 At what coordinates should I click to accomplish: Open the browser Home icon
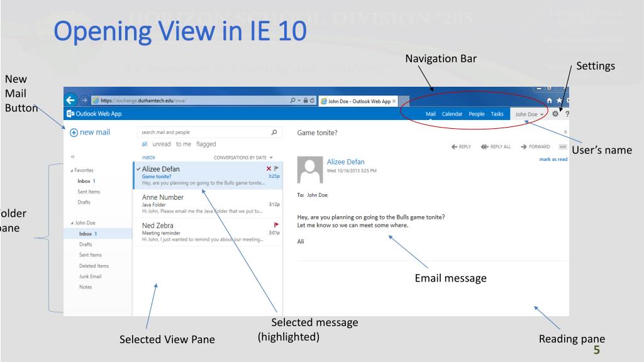click(549, 101)
